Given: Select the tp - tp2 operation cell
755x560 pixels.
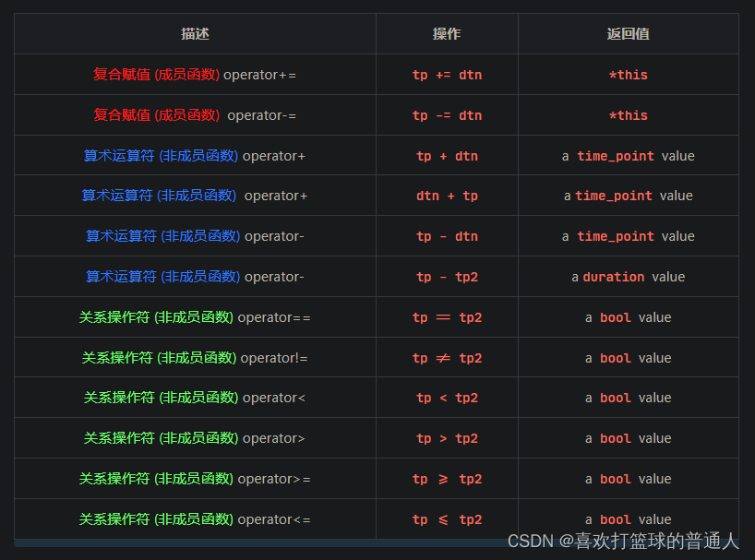Looking at the screenshot, I should pyautogui.click(x=447, y=277).
